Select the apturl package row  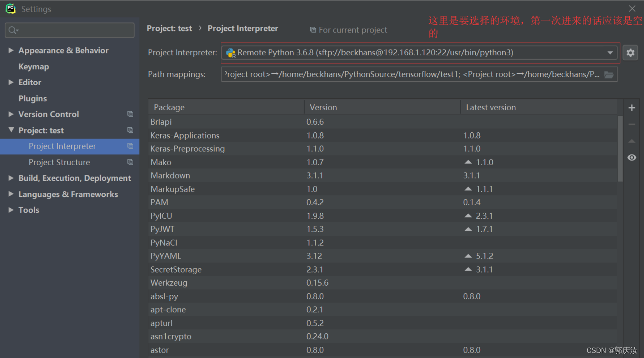tap(383, 323)
